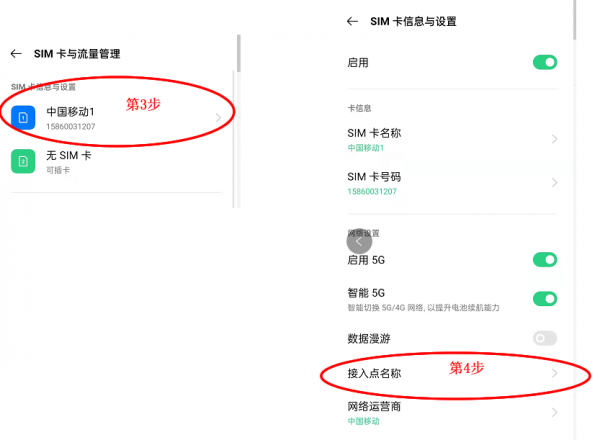Click the gray circular previous-arrow overlay button

point(359,241)
